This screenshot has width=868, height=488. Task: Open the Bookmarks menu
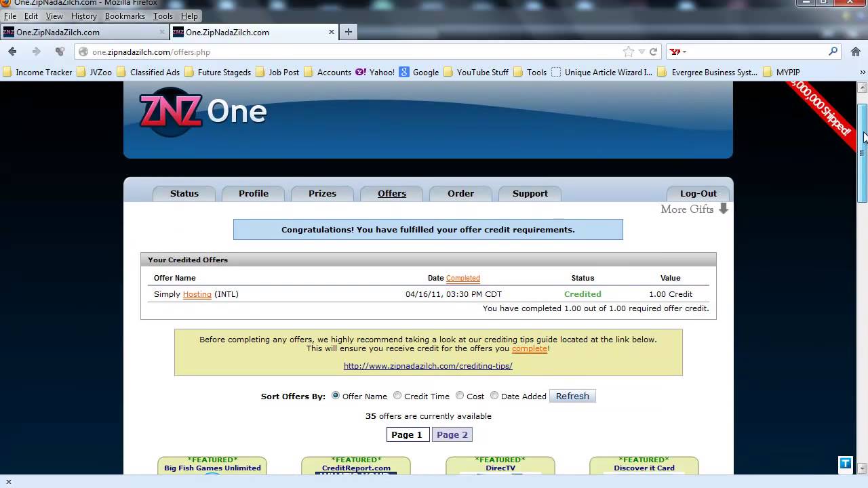tap(125, 16)
